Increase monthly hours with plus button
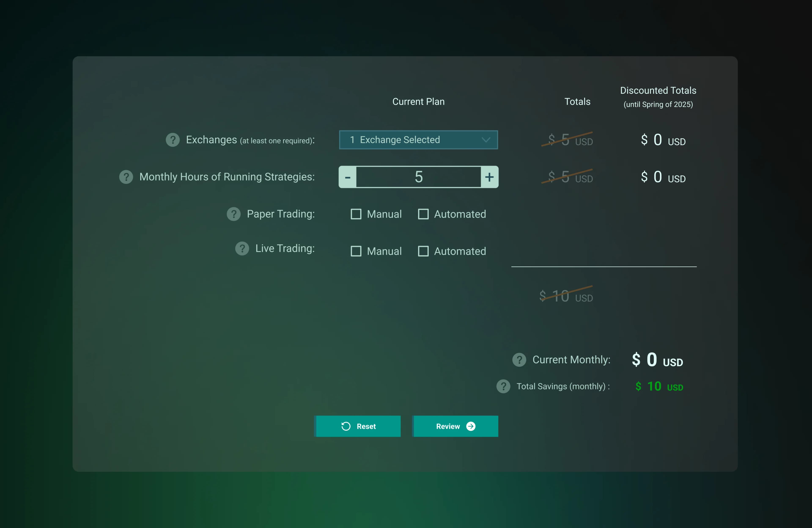The height and width of the screenshot is (528, 812). [x=489, y=177]
